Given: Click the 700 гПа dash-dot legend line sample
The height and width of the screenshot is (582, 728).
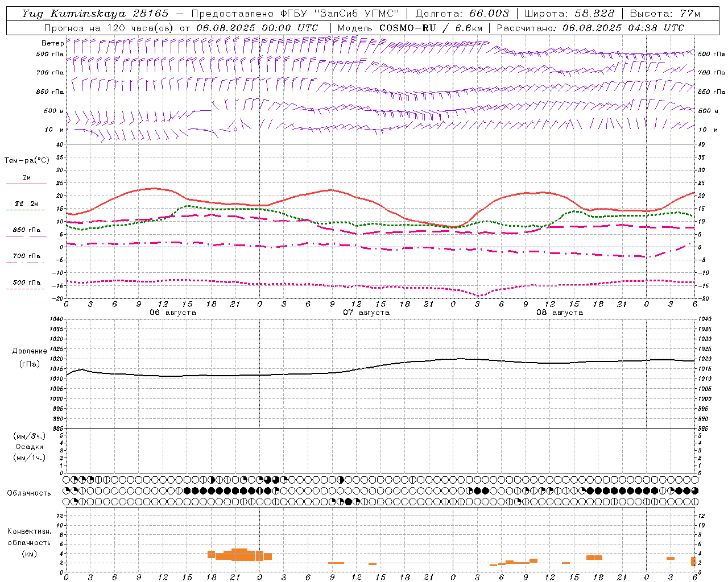Looking at the screenshot, I should [25, 263].
